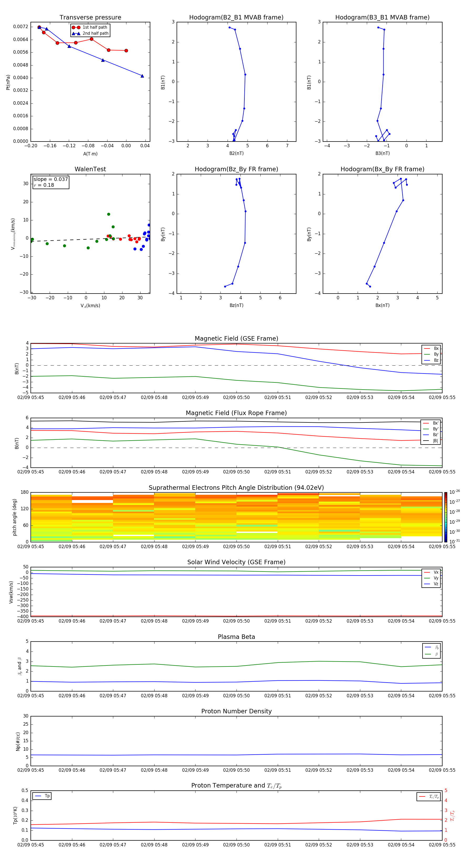The height and width of the screenshot is (868, 473).
Task: Select the '2nd half path' legend entry
Action: point(90,33)
